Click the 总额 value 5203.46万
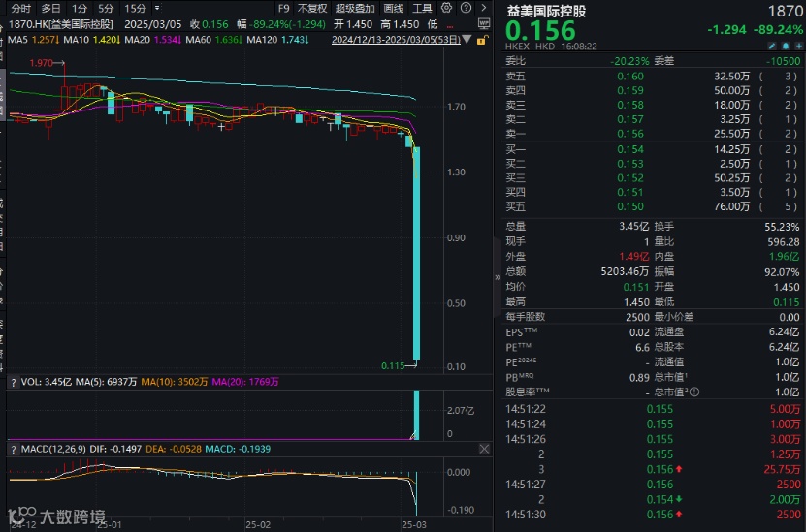The image size is (806, 532). pyautogui.click(x=625, y=271)
